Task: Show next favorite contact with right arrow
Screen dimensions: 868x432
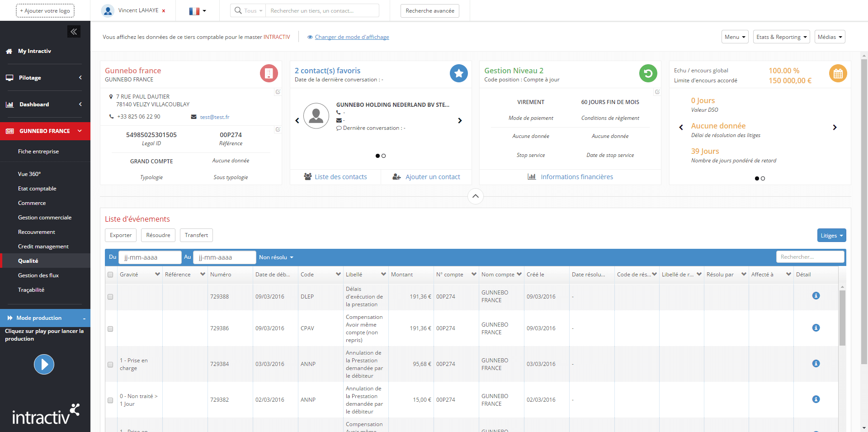Action: click(460, 121)
